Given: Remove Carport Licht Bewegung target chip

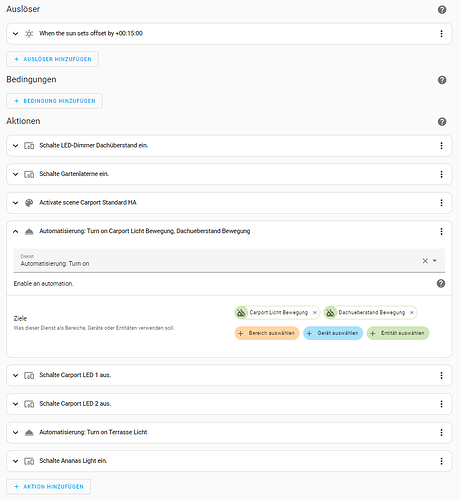Looking at the screenshot, I should pyautogui.click(x=314, y=313).
